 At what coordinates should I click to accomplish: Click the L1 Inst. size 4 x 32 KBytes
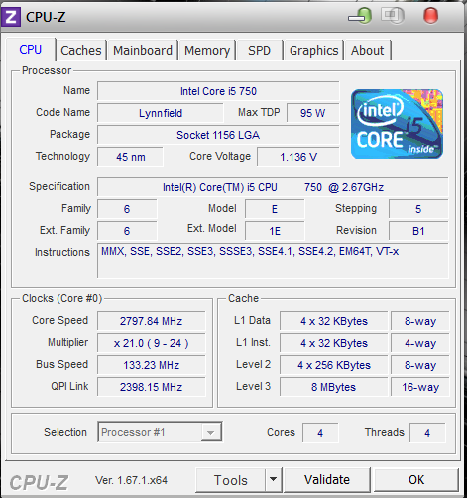tap(334, 343)
